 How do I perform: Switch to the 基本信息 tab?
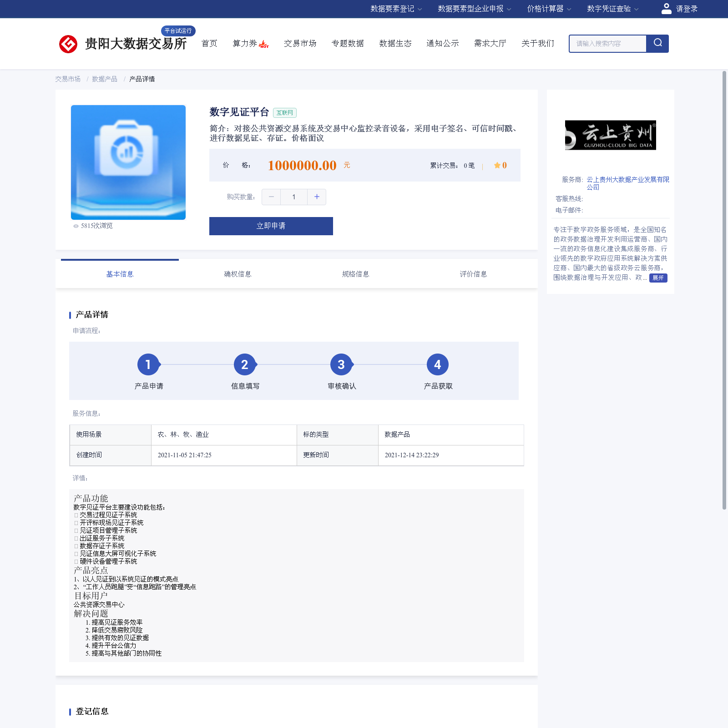120,274
